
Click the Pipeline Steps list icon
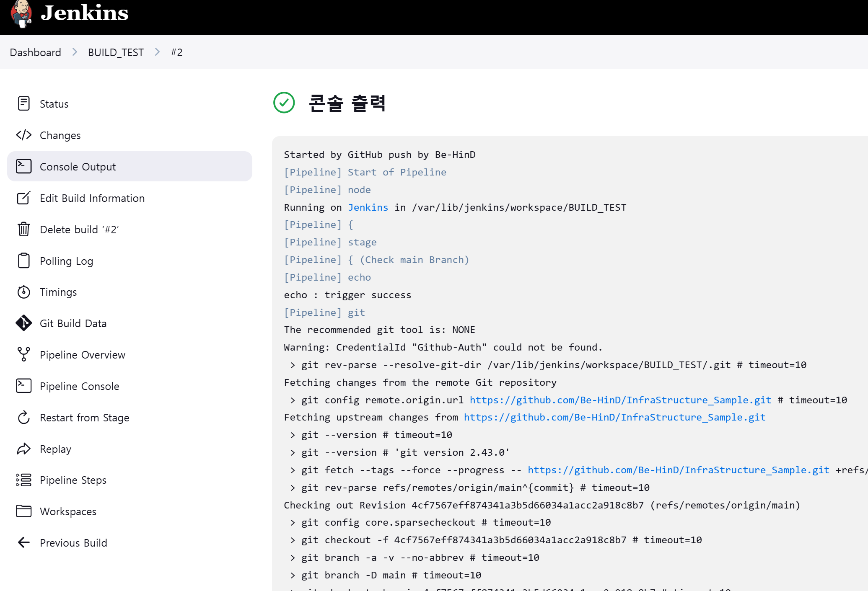[24, 480]
